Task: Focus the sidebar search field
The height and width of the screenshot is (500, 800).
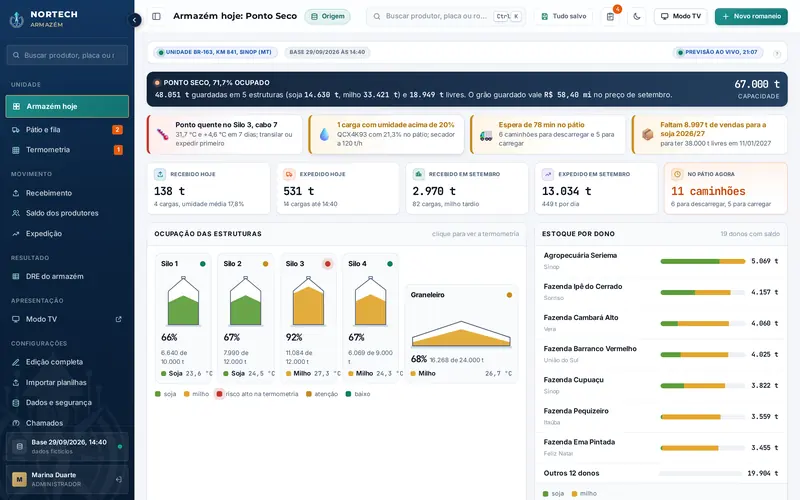Action: (x=67, y=55)
